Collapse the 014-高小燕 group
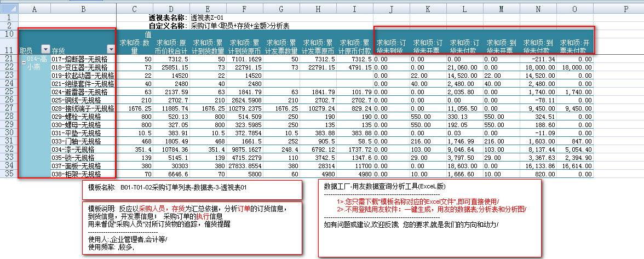 [x=24, y=62]
